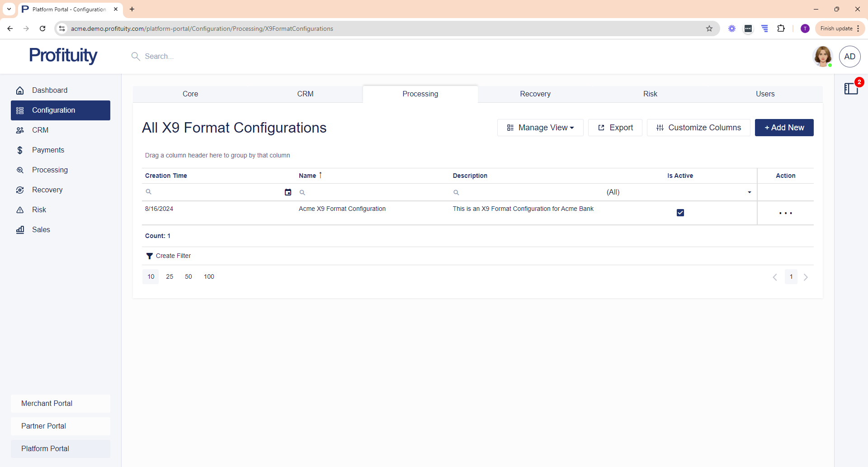
Task: Click the Add New button
Action: coord(784,128)
